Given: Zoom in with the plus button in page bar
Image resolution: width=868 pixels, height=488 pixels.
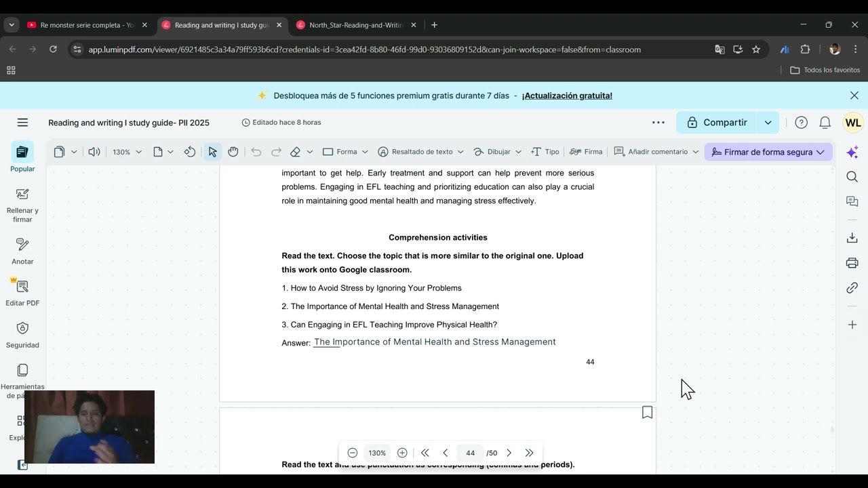Looking at the screenshot, I should pyautogui.click(x=402, y=453).
